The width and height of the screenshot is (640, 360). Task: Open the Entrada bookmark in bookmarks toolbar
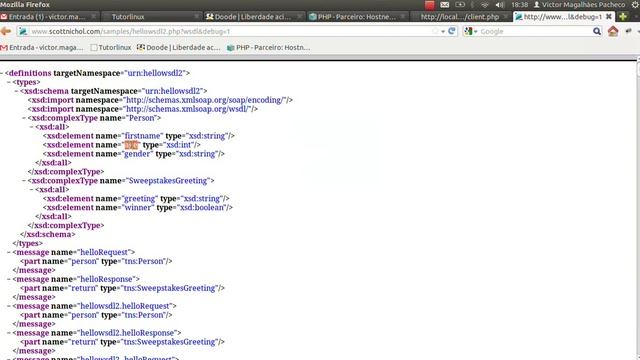42,47
